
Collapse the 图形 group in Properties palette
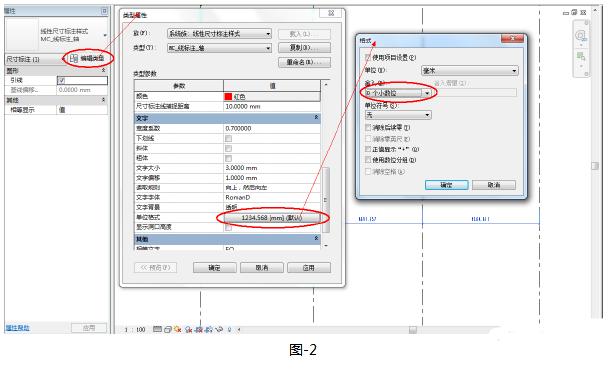(104, 71)
